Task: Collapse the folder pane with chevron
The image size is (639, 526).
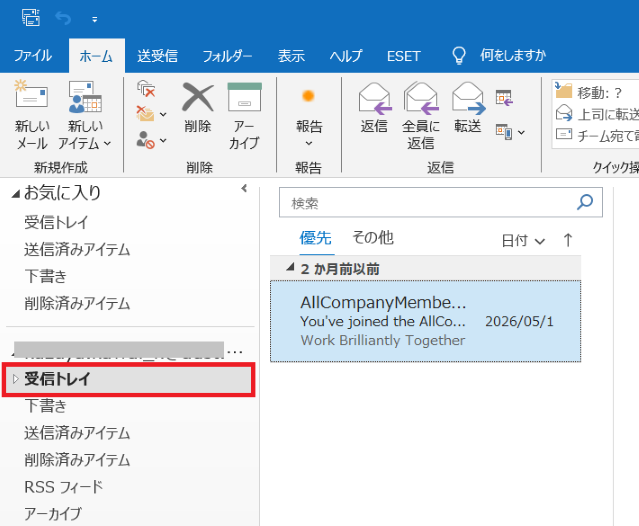Action: click(244, 188)
